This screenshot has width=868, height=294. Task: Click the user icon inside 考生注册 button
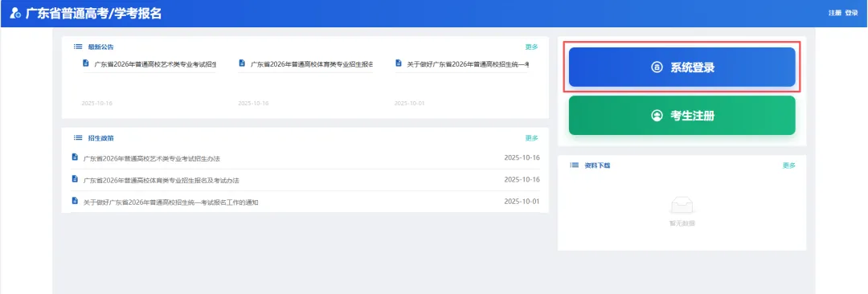click(657, 116)
